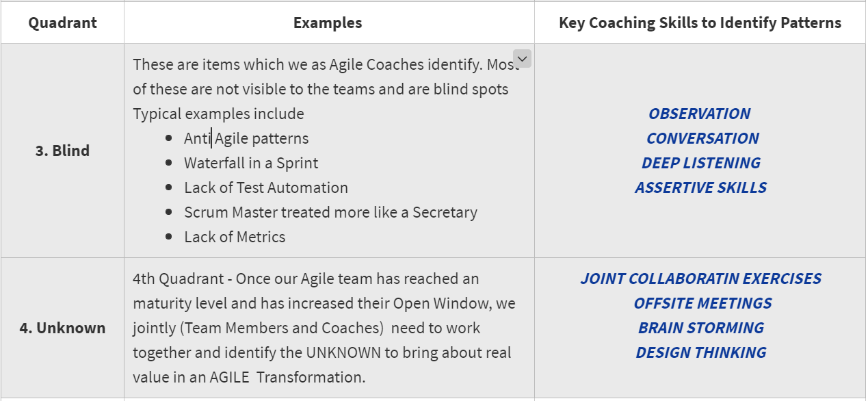Select the OFFSITE MEETINGS text
The image size is (868, 401).
pos(702,303)
